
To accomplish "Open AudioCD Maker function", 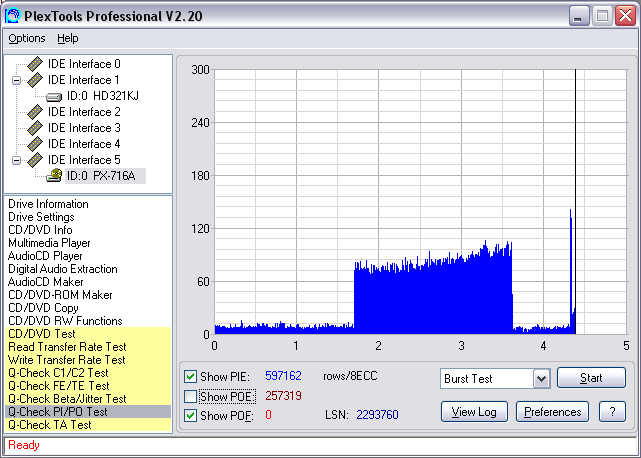I will click(x=45, y=282).
